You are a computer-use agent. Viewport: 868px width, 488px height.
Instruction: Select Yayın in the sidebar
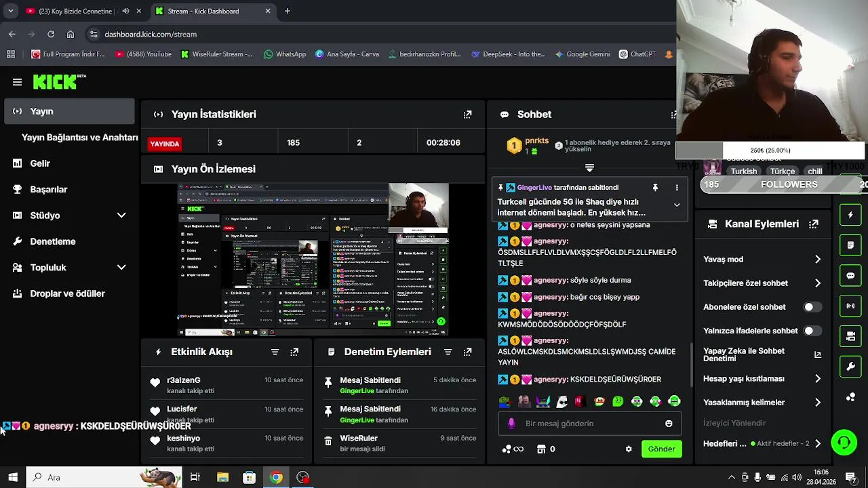[69, 111]
